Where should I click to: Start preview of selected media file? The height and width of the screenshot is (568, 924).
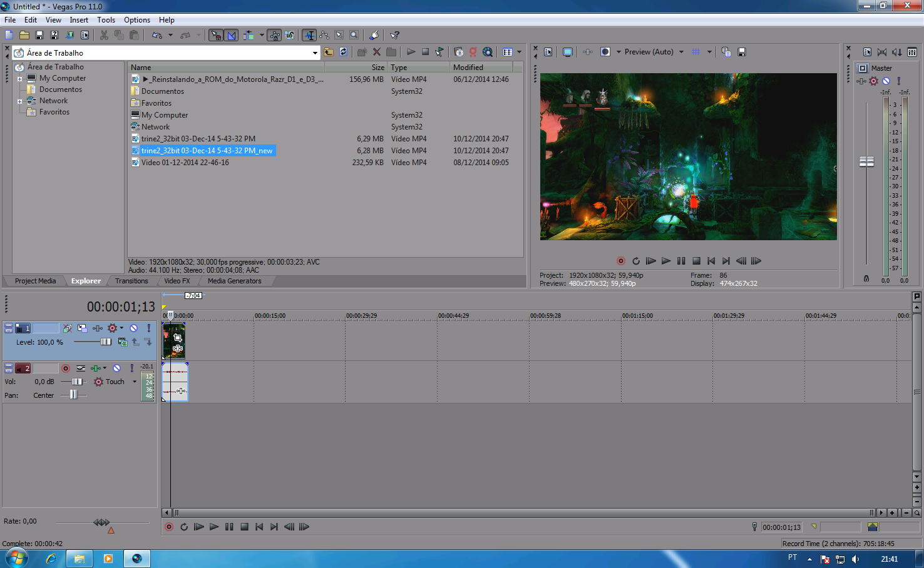[x=411, y=52]
